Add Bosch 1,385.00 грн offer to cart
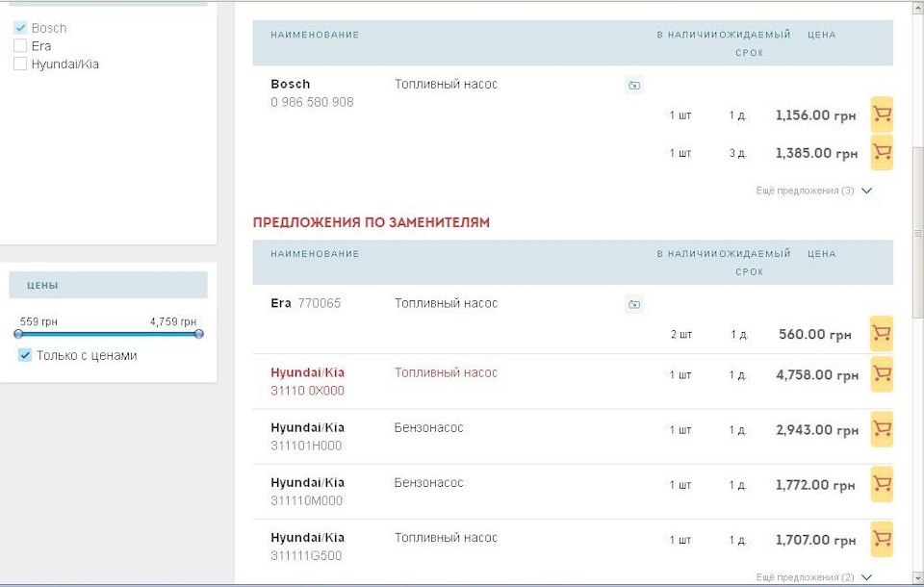Screen dimensions: 924x587 pos(882,152)
